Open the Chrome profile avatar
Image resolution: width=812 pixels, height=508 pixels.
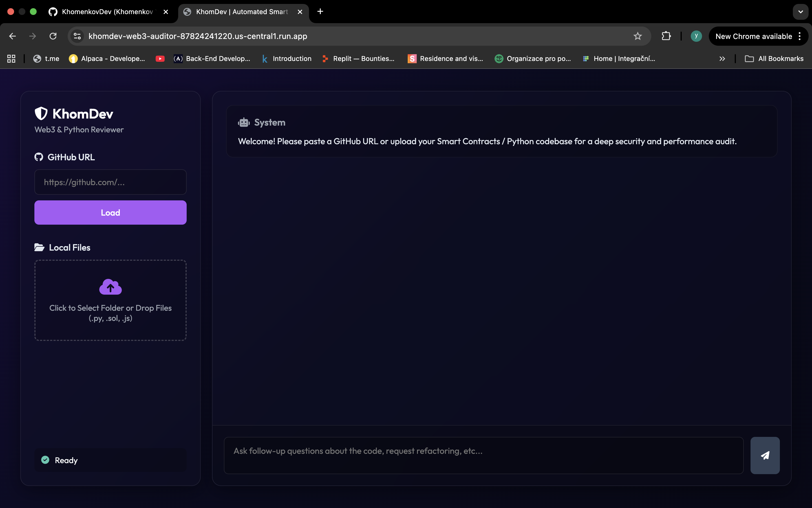point(696,36)
